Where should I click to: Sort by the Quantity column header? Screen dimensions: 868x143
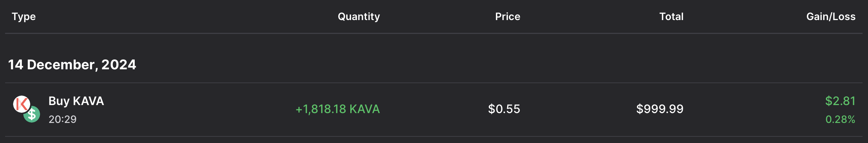(359, 16)
